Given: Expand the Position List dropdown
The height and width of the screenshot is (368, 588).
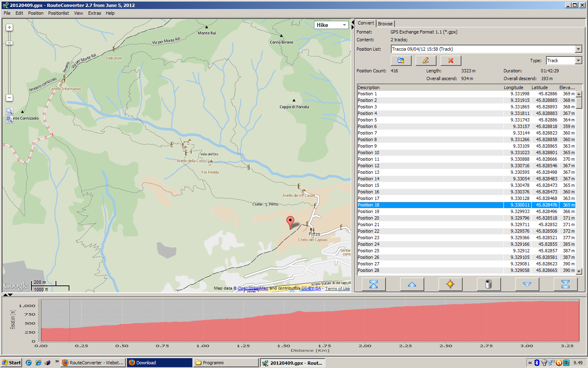Looking at the screenshot, I should 578,49.
